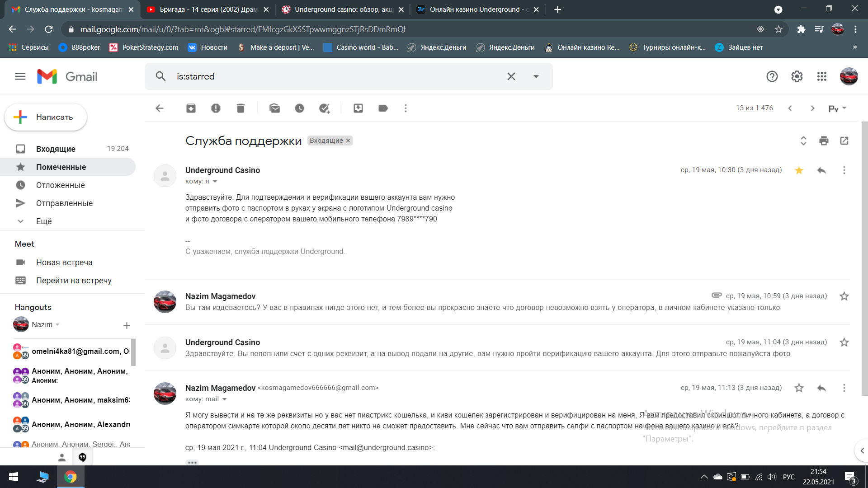
Task: Star the Underground Casino 11:04 message
Action: (844, 342)
